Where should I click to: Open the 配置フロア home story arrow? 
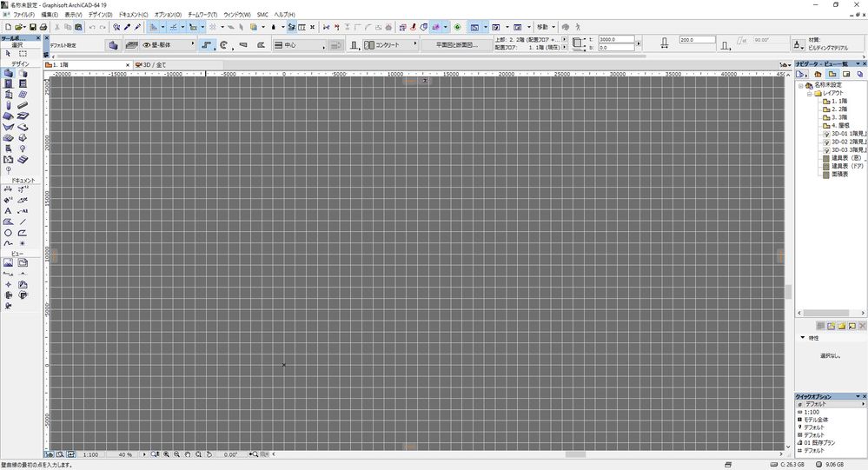(x=564, y=47)
